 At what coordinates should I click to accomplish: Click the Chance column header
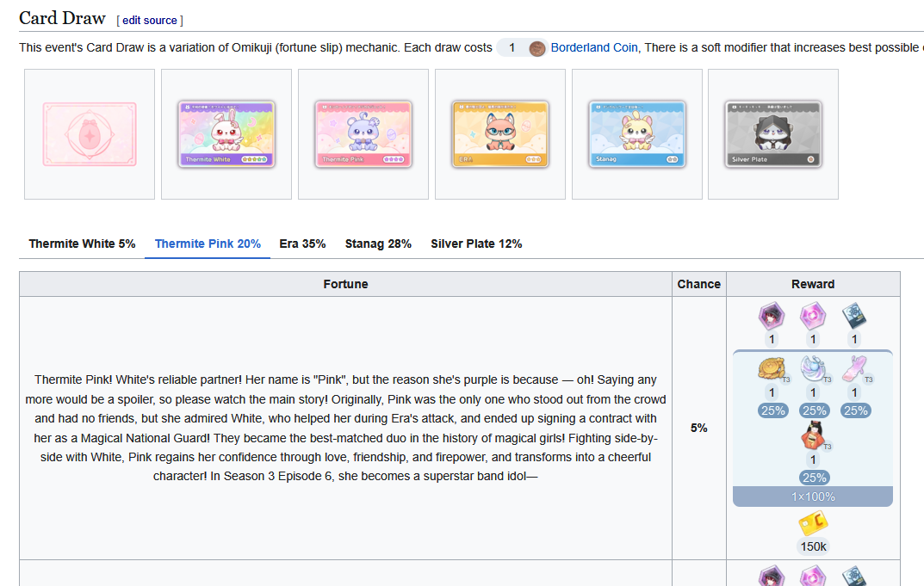point(699,284)
